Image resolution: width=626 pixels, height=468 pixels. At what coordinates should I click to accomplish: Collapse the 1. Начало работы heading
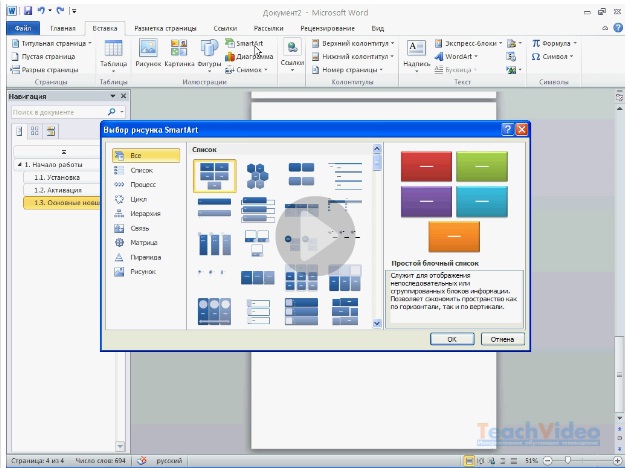pyautogui.click(x=20, y=165)
